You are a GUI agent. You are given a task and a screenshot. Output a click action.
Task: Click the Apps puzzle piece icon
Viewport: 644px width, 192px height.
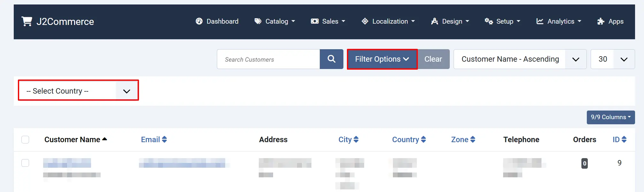click(x=601, y=21)
